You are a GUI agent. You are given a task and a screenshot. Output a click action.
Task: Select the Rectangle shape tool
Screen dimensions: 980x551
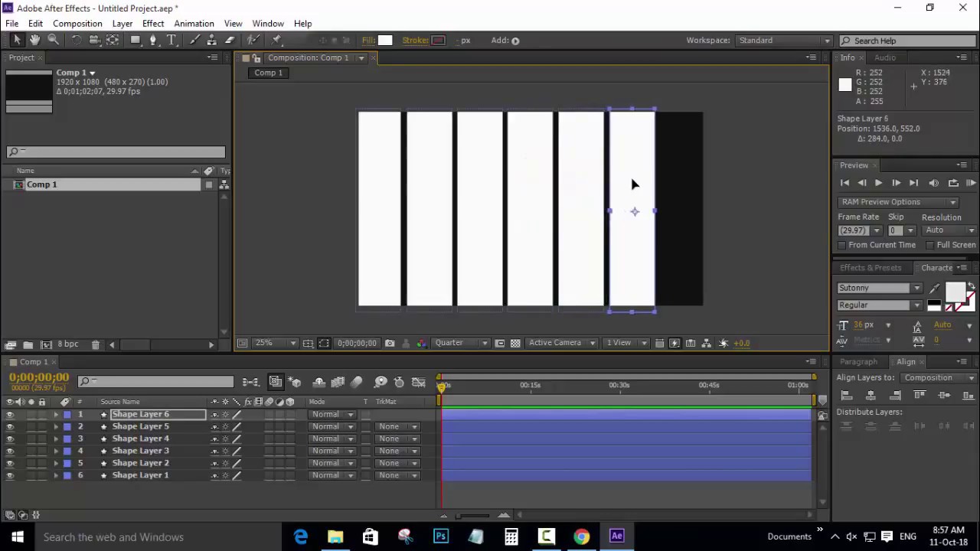pyautogui.click(x=136, y=41)
